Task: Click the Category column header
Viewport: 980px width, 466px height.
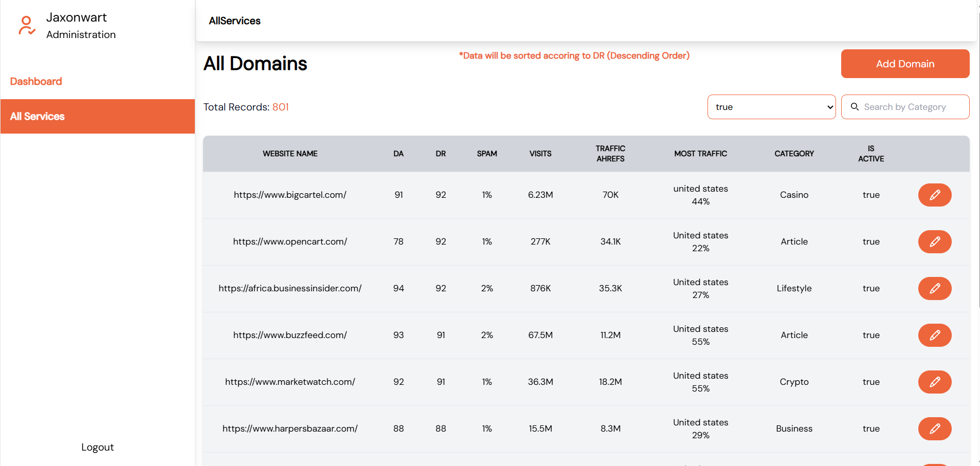Action: pyautogui.click(x=794, y=154)
